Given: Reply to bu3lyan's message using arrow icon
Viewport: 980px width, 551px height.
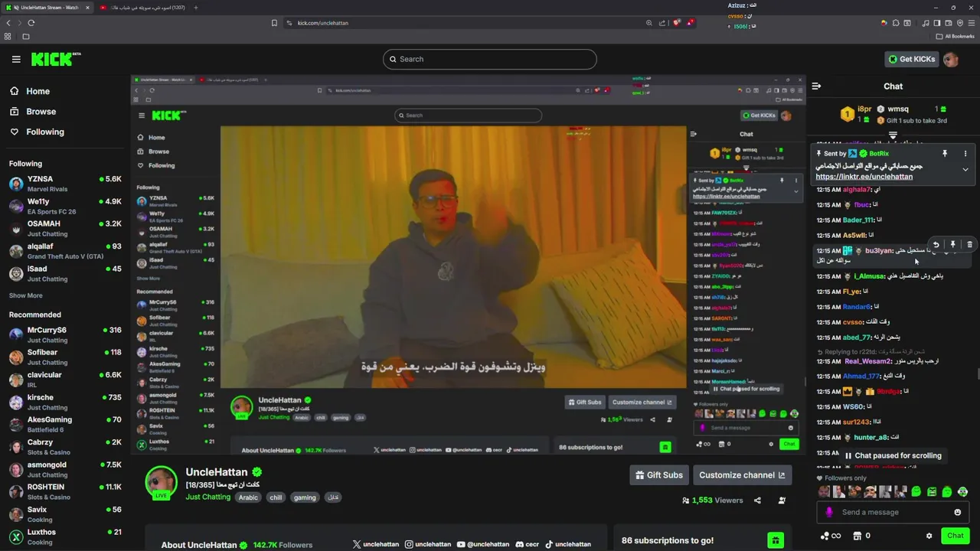Looking at the screenshot, I should (x=936, y=245).
